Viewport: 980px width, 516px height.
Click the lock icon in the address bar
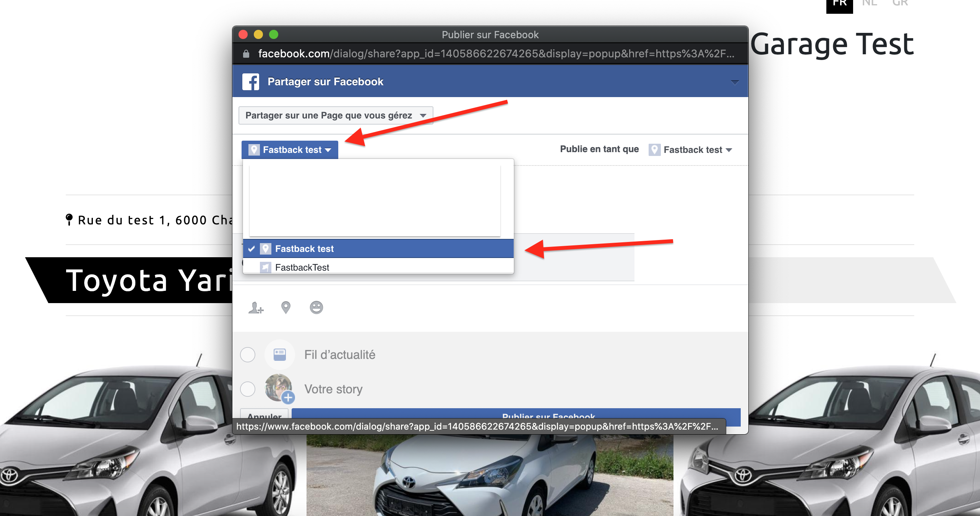point(246,54)
